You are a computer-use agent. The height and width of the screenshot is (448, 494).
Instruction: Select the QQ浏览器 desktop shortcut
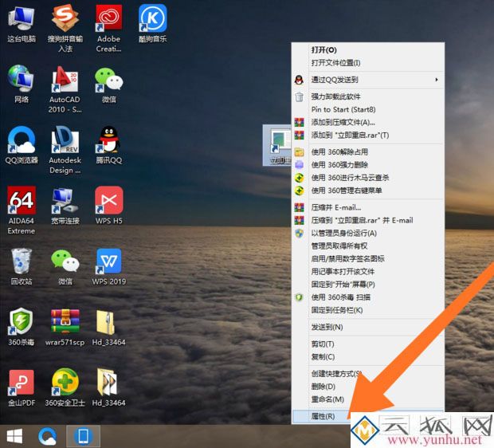(x=21, y=145)
